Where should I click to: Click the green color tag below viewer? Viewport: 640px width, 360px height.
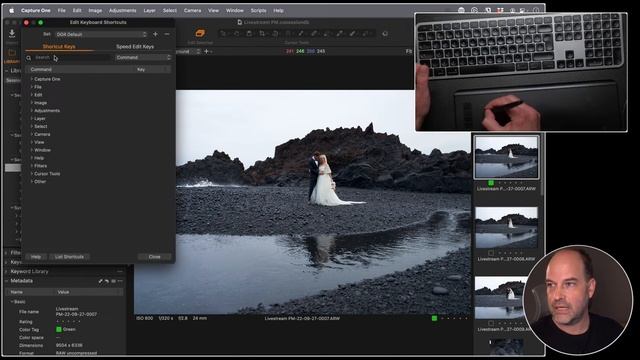click(x=434, y=318)
